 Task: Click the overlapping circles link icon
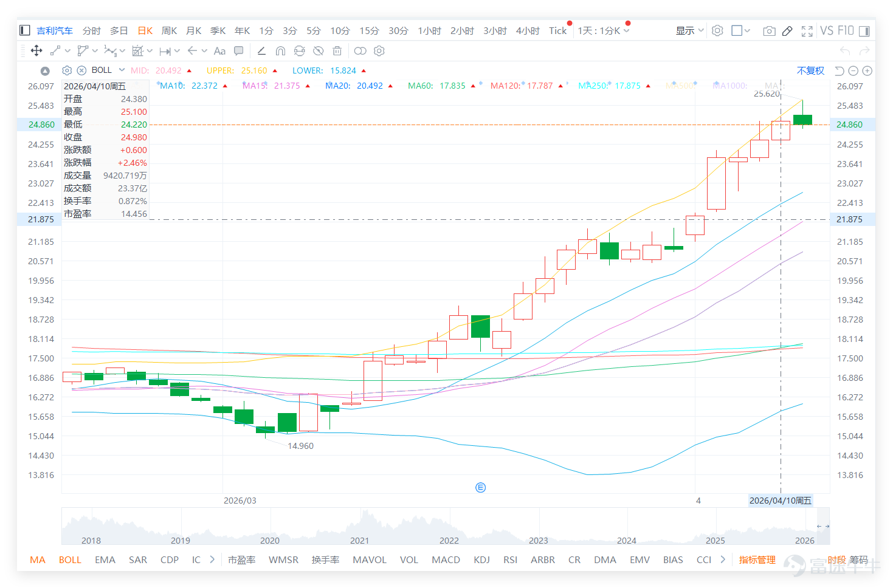[x=360, y=51]
